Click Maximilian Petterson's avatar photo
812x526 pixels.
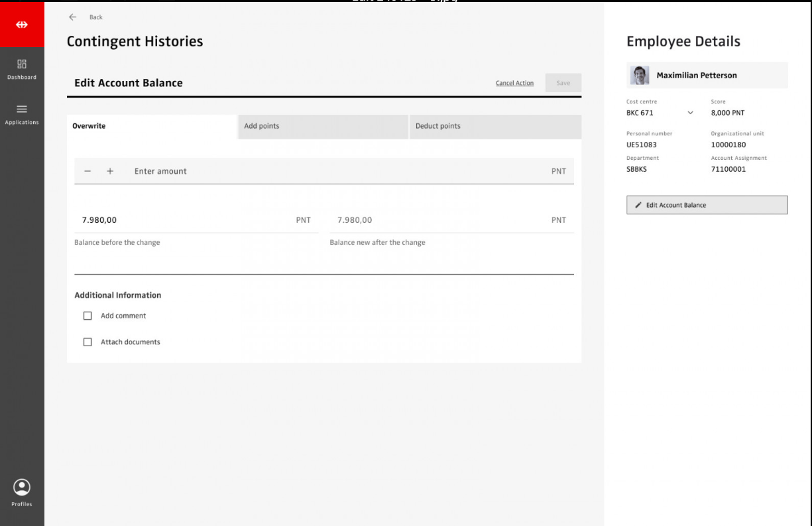[x=640, y=76]
